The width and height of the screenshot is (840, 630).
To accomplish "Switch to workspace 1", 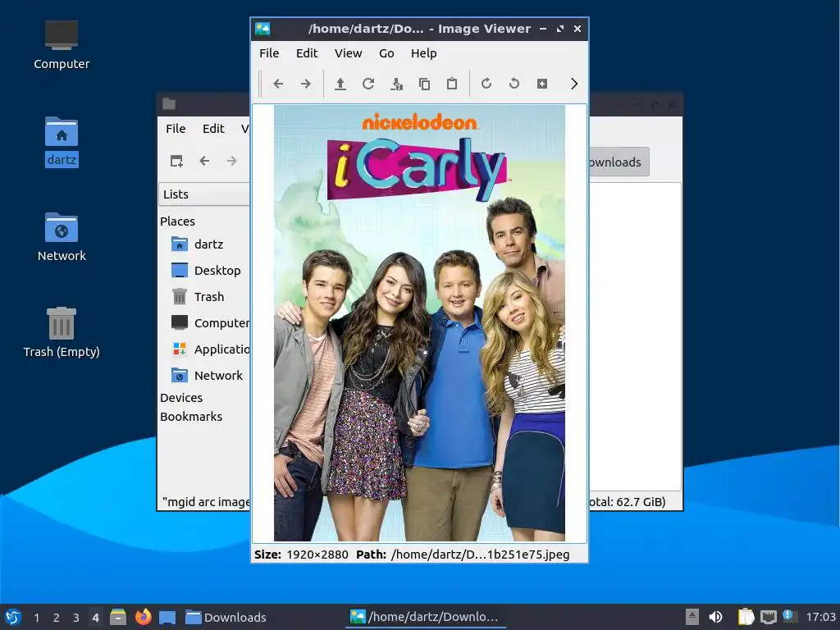I will point(36,617).
